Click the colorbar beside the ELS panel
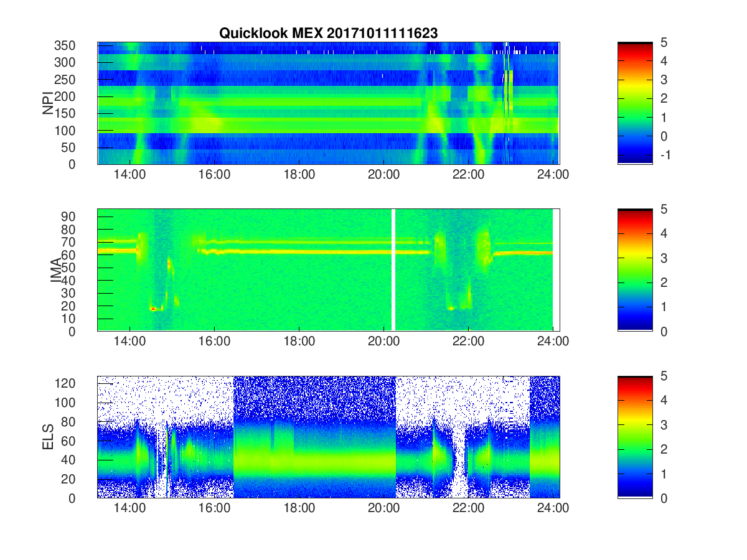The image size is (747, 560). [635, 437]
